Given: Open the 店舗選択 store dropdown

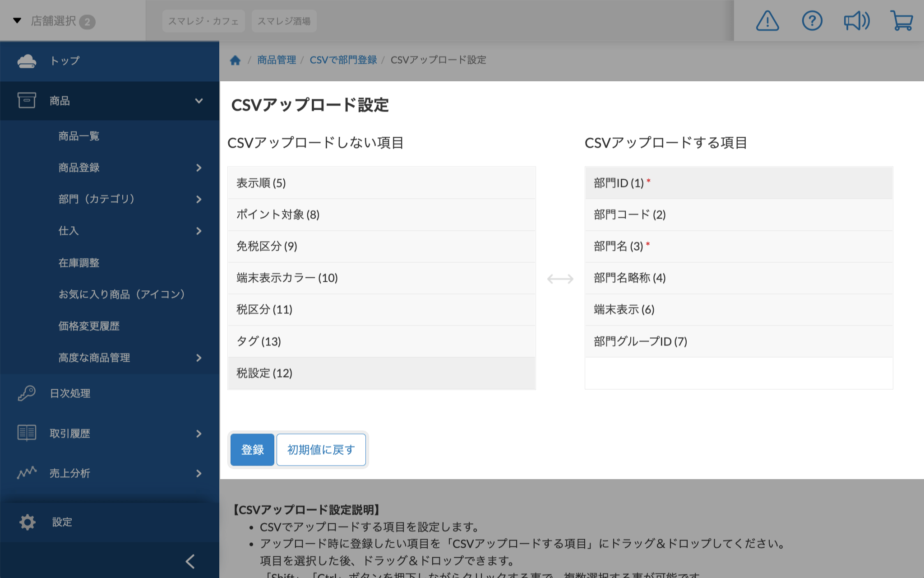Looking at the screenshot, I should tap(54, 21).
